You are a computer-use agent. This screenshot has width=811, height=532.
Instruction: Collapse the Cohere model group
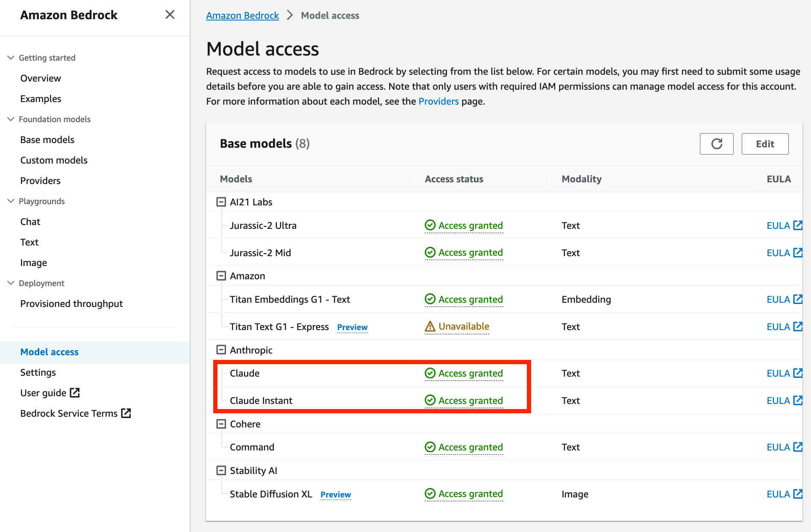click(x=221, y=424)
